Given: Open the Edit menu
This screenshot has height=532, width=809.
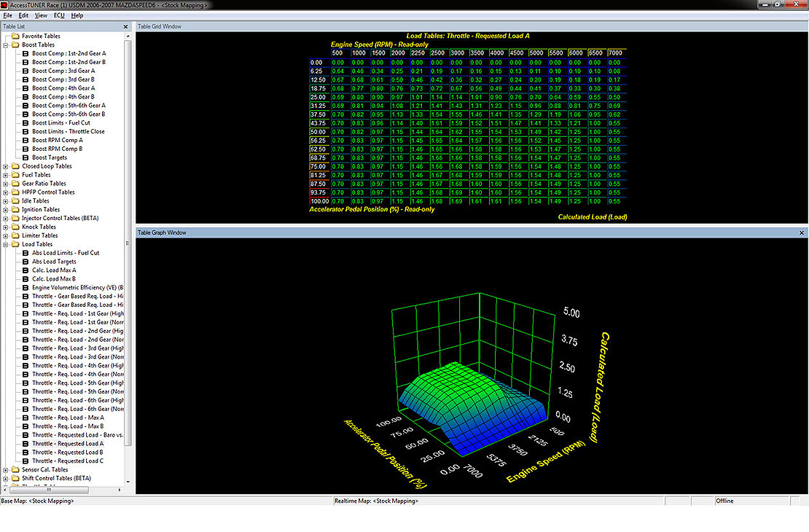Looking at the screenshot, I should (23, 15).
